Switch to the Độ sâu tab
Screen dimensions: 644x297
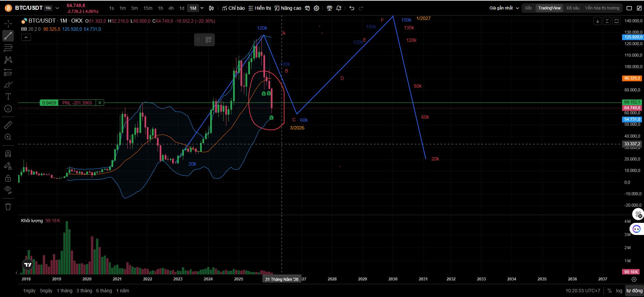573,8
